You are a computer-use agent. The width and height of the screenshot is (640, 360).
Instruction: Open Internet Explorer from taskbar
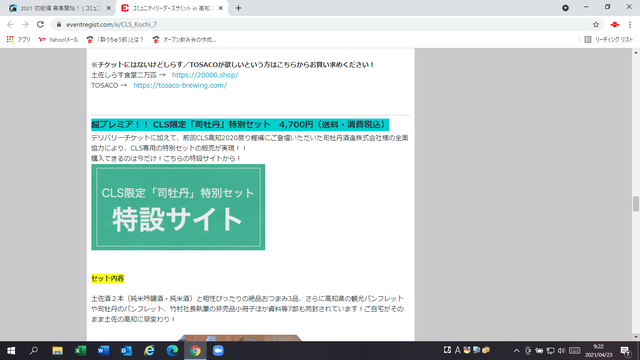click(149, 351)
